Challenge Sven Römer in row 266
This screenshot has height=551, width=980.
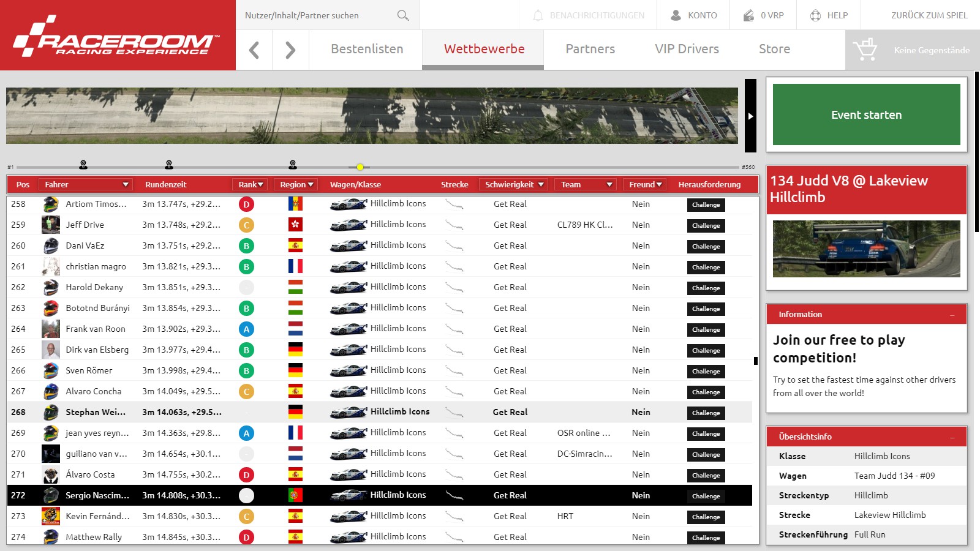(x=706, y=372)
